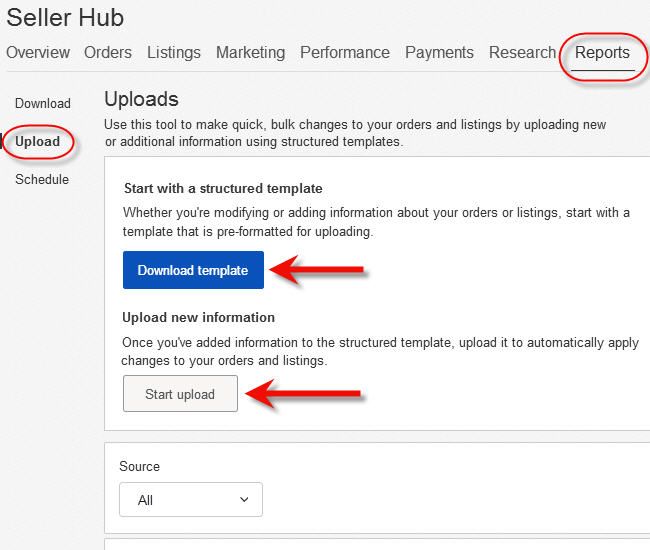The image size is (650, 550).
Task: Open the Overview tab
Action: [x=38, y=53]
